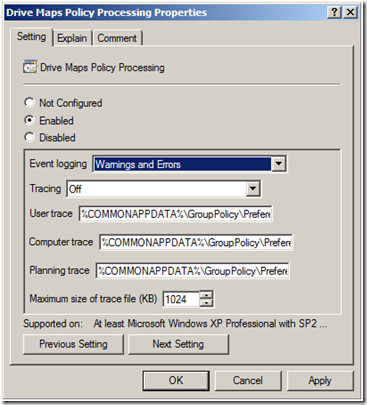Image resolution: width=367 pixels, height=405 pixels.
Task: Click the help question mark button
Action: tap(334, 12)
